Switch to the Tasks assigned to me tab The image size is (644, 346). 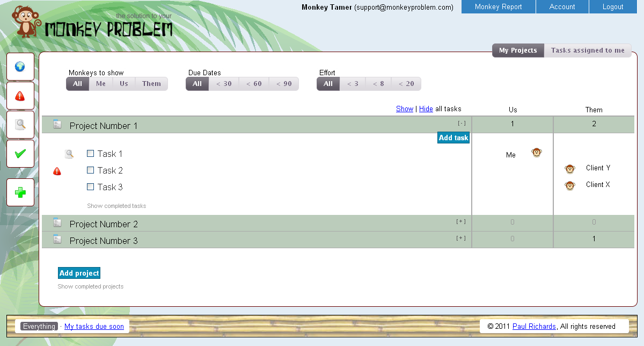click(x=588, y=50)
